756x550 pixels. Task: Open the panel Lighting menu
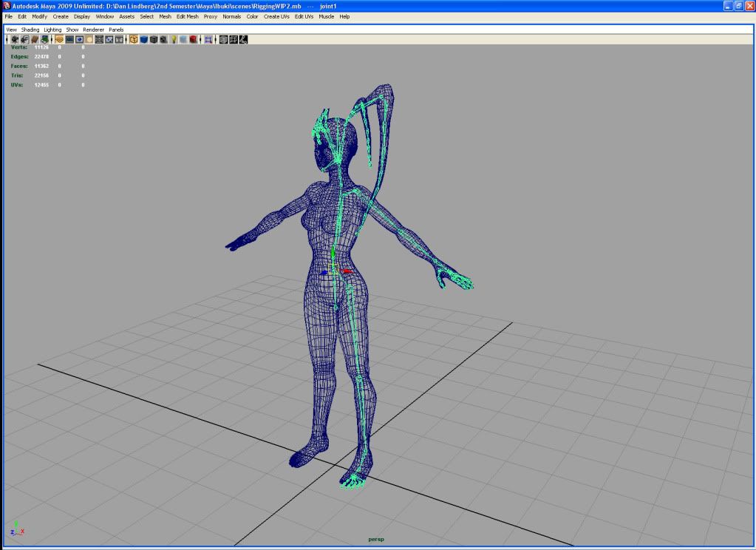[52, 30]
